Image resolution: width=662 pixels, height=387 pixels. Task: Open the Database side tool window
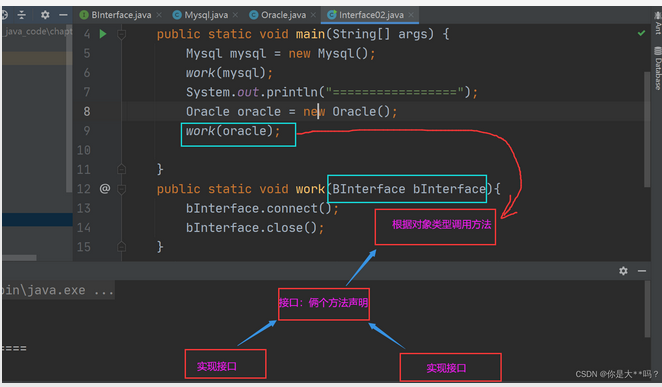[658, 68]
